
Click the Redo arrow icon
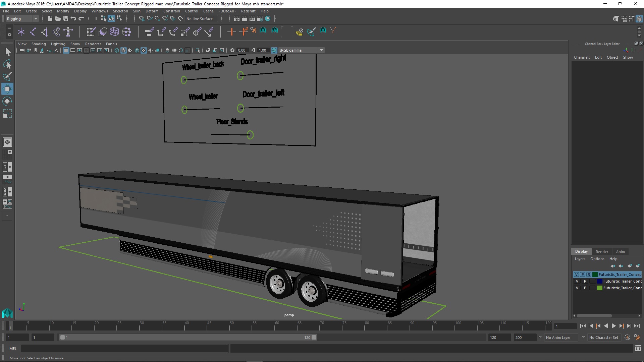(81, 19)
